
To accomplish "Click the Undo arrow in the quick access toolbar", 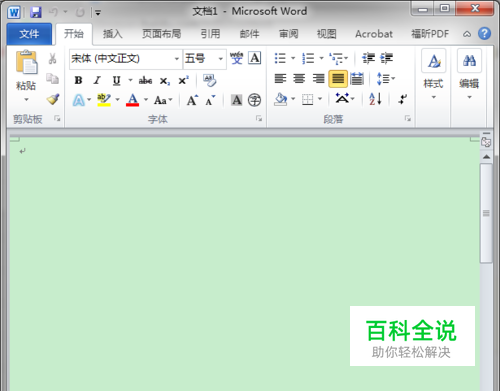I will tap(53, 12).
